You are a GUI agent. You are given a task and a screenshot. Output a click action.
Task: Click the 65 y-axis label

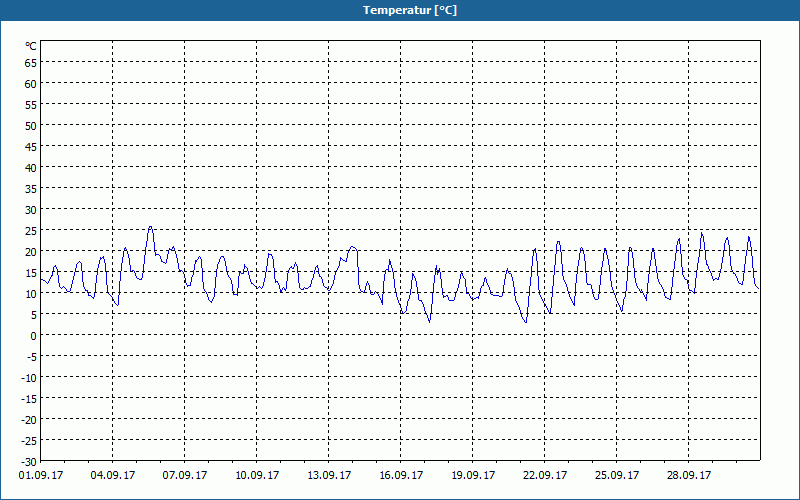[x=31, y=63]
